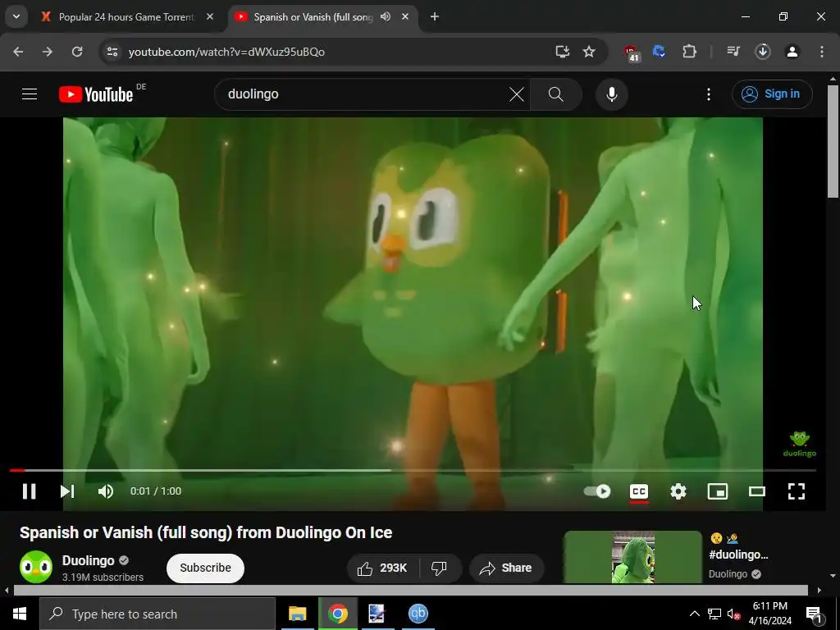This screenshot has width=840, height=630.
Task: Go back in browser history
Action: pos(18,52)
